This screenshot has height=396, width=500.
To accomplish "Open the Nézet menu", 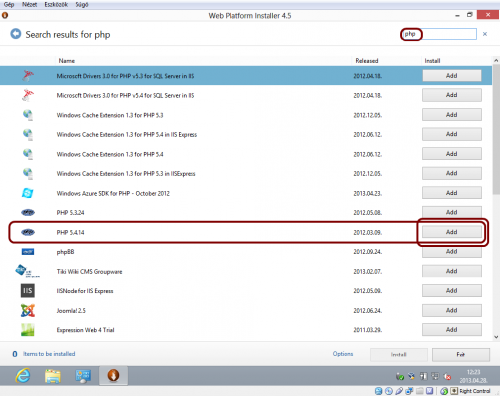I will point(29,4).
